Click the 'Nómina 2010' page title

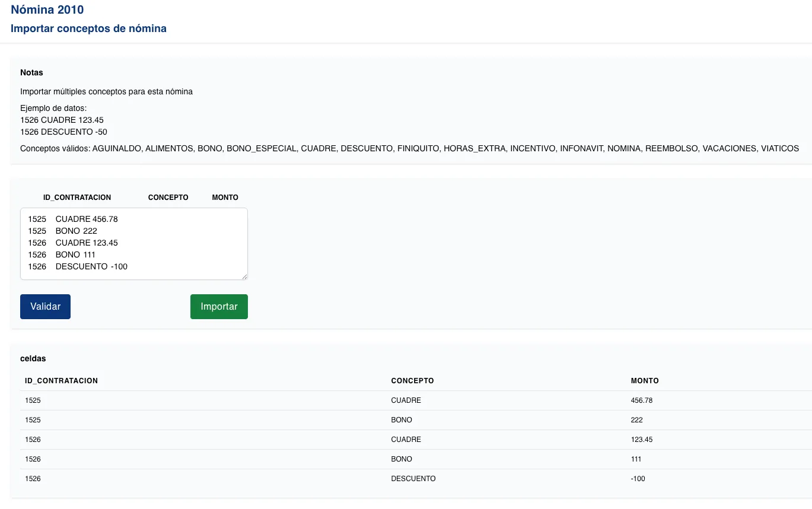coord(47,9)
